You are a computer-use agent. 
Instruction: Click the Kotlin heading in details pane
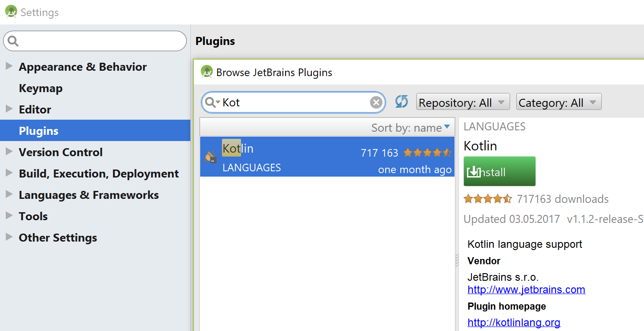tap(480, 146)
